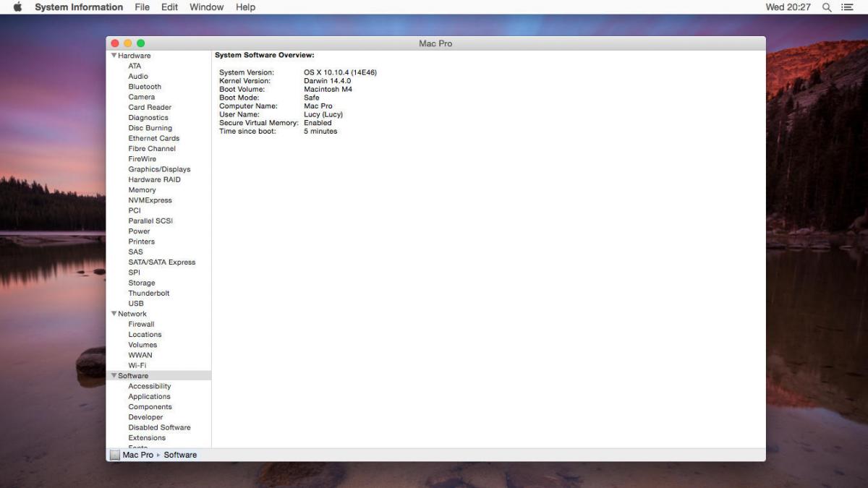The height and width of the screenshot is (488, 868).
Task: Open the Apple menu
Action: (17, 7)
